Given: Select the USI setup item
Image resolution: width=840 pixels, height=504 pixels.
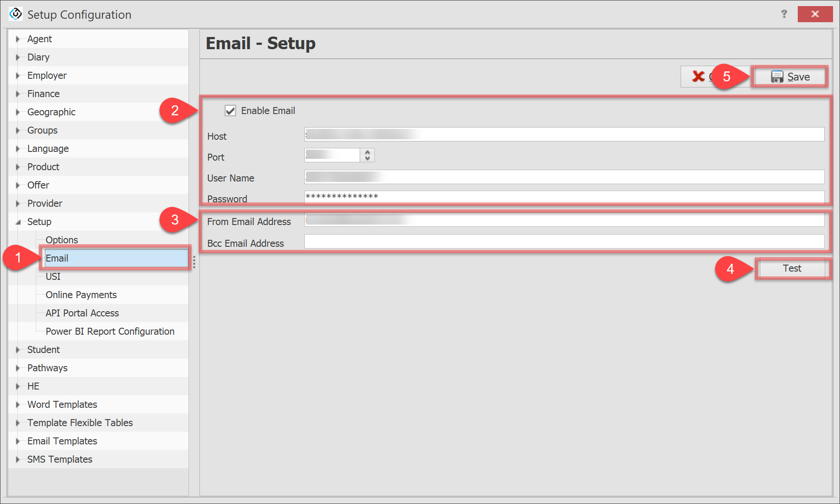Looking at the screenshot, I should pyautogui.click(x=53, y=276).
